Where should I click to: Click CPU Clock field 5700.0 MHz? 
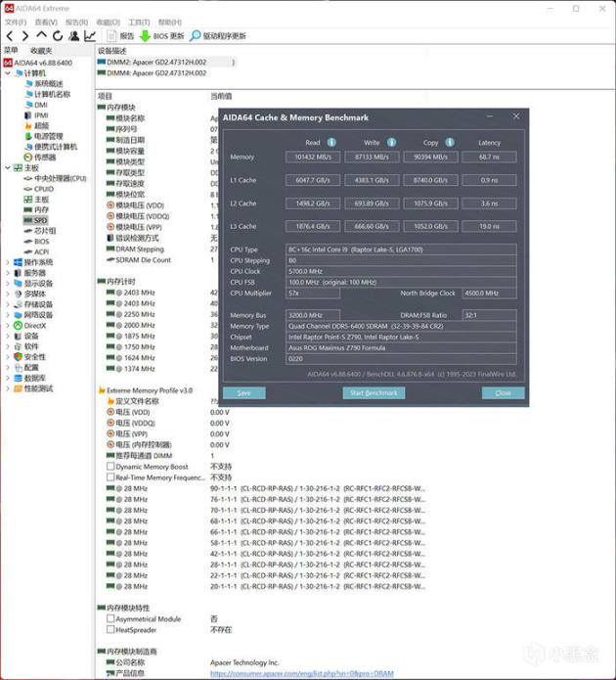click(401, 271)
